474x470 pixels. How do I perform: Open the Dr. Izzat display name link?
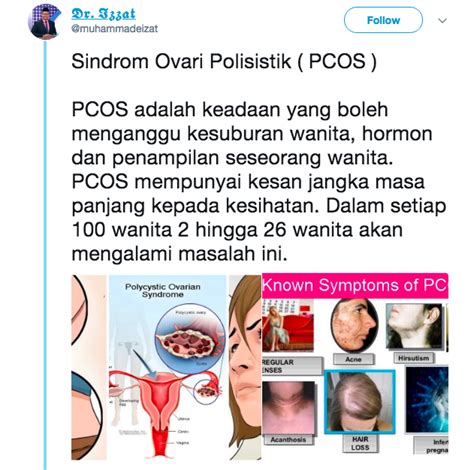[x=103, y=14]
